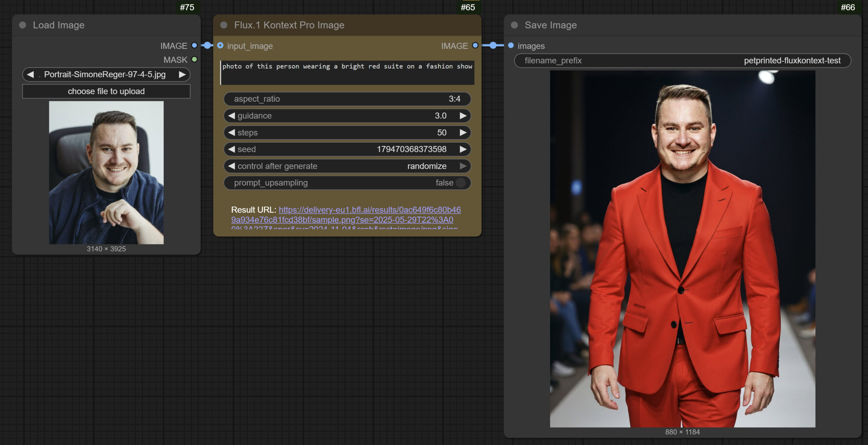
Task: Collapse the Save Image node dot
Action: (x=514, y=25)
